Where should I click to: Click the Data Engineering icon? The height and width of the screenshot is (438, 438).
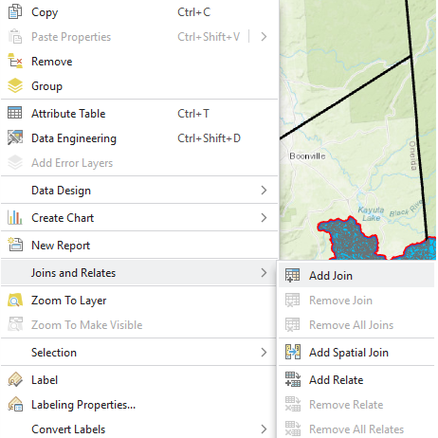coord(15,138)
